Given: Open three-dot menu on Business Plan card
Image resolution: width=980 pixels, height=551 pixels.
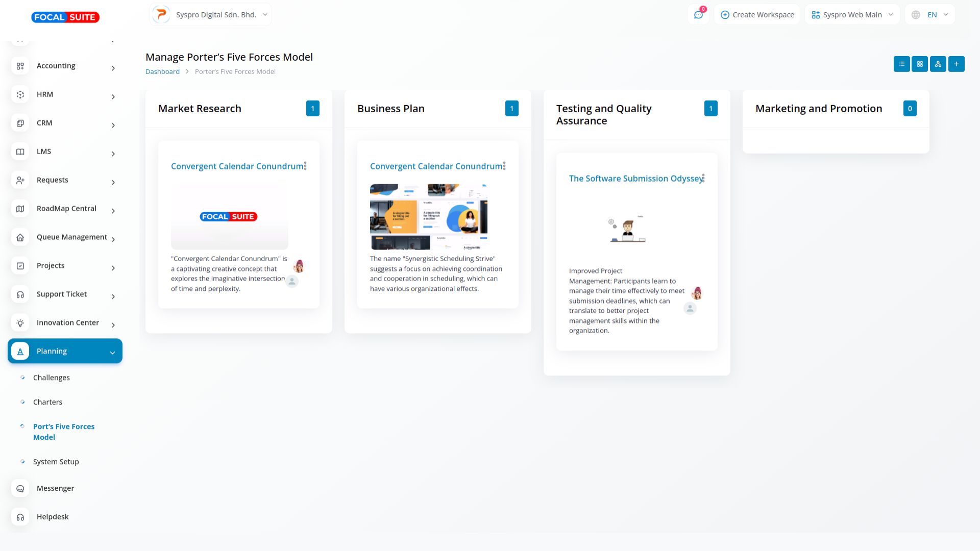Looking at the screenshot, I should [x=504, y=166].
